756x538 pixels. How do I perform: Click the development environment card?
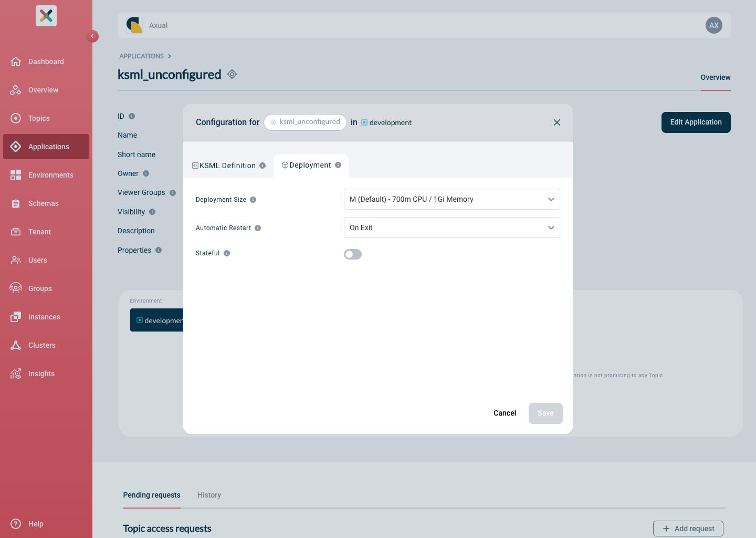tap(157, 320)
